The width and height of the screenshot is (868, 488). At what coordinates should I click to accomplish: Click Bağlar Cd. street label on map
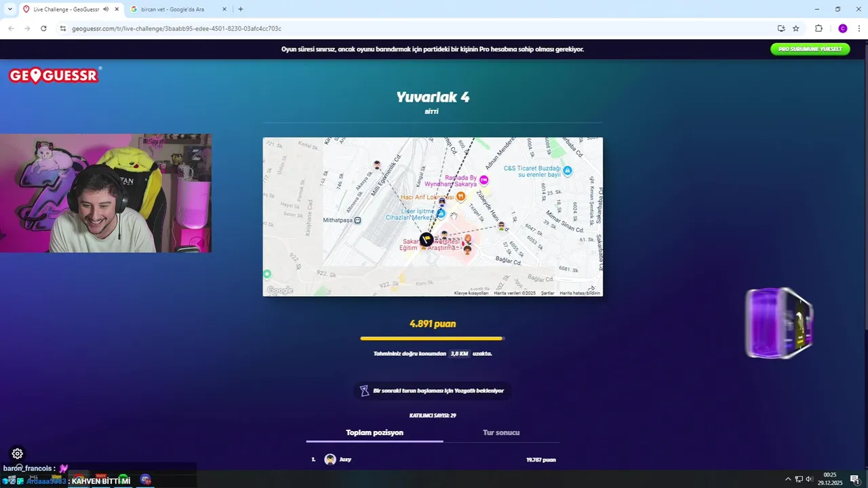(x=508, y=260)
